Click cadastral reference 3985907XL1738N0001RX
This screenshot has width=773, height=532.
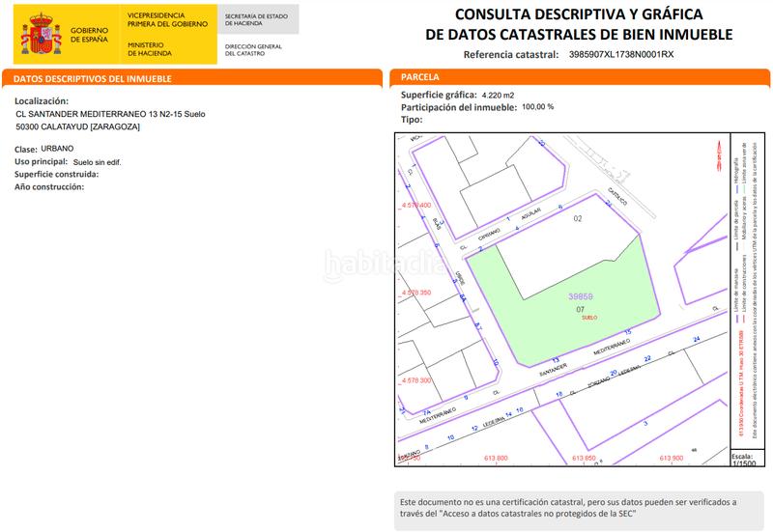click(621, 55)
